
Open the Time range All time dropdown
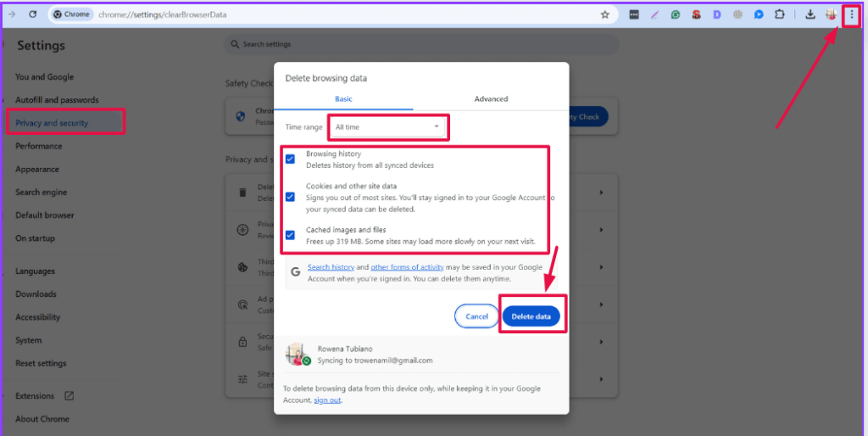tap(387, 127)
